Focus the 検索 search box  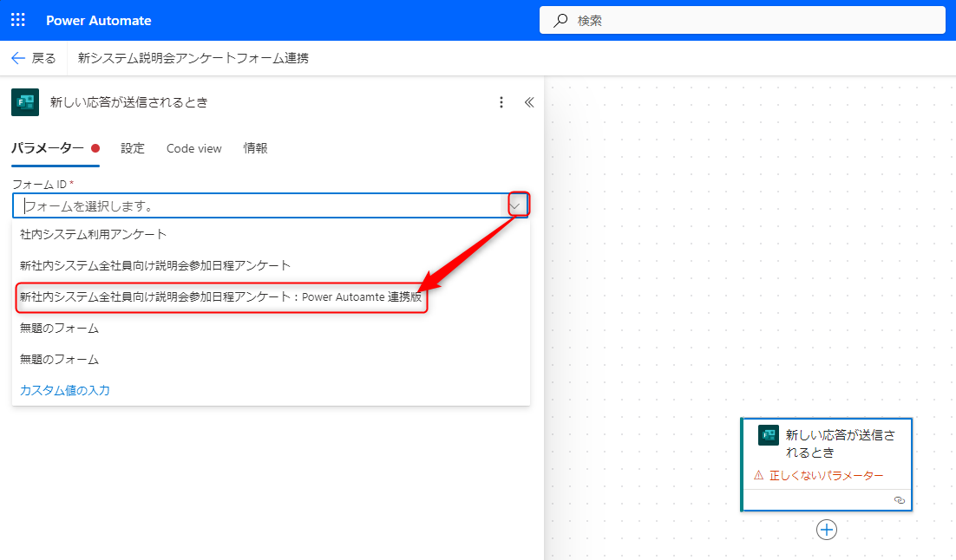point(742,20)
